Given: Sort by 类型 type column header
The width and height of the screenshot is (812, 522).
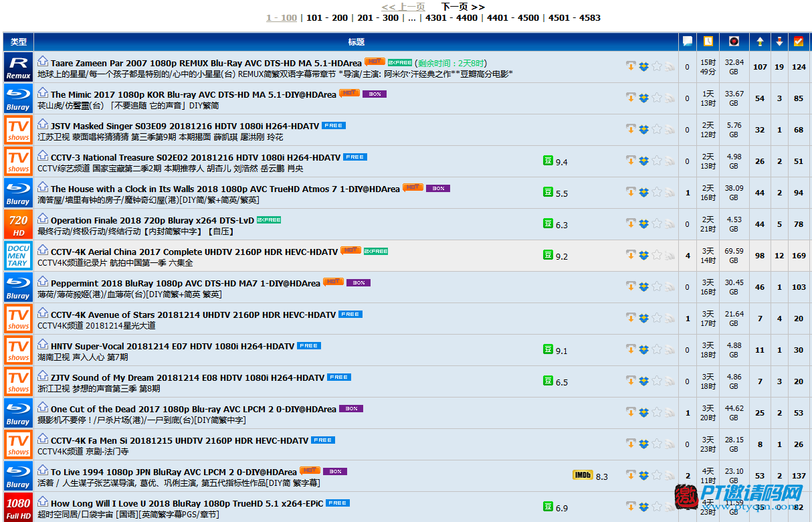Looking at the screenshot, I should click(x=19, y=41).
